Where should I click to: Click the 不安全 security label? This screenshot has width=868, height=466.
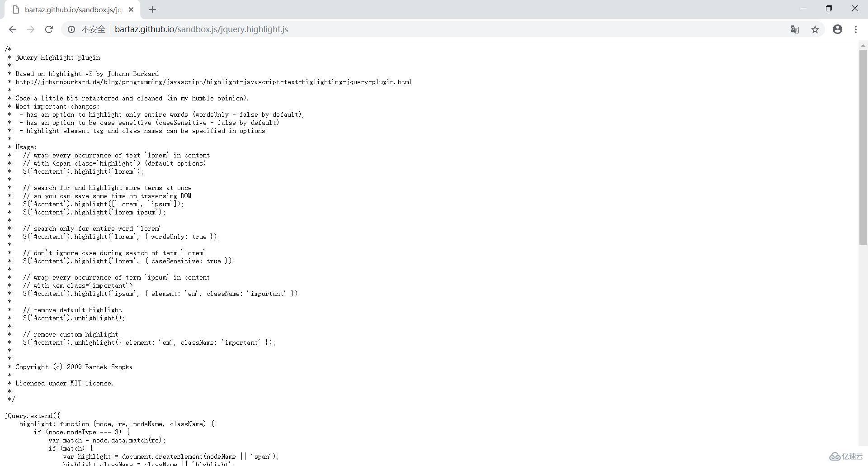pos(93,29)
